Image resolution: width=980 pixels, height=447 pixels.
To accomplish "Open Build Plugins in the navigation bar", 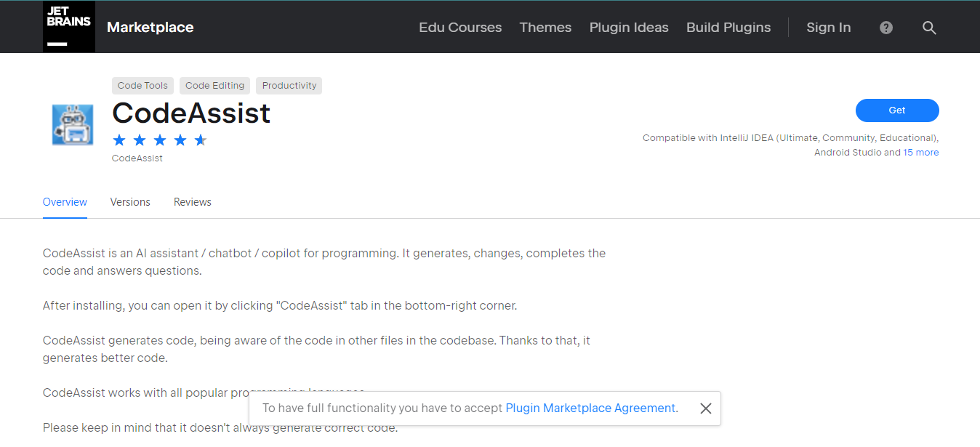I will (728, 28).
